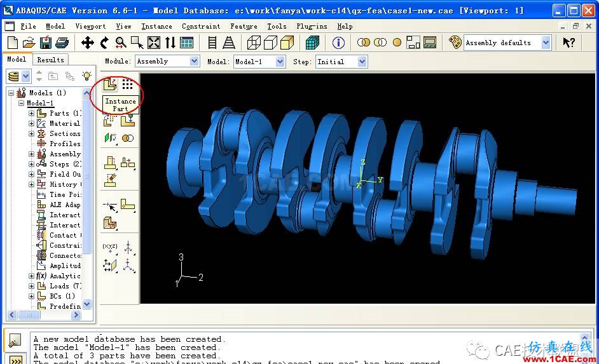599x364 pixels.
Task: Expand the Steps (2) node
Action: 31,164
